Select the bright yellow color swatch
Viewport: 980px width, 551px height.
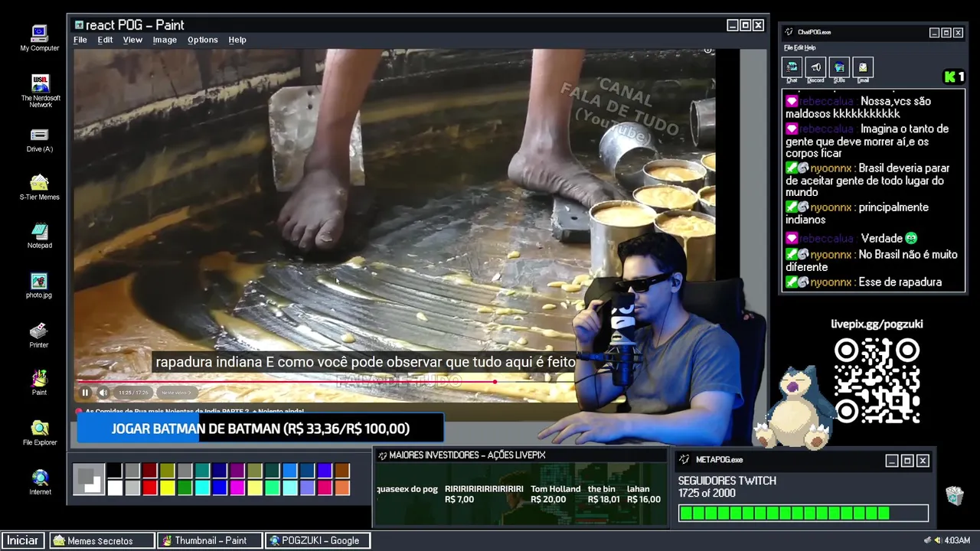click(167, 487)
